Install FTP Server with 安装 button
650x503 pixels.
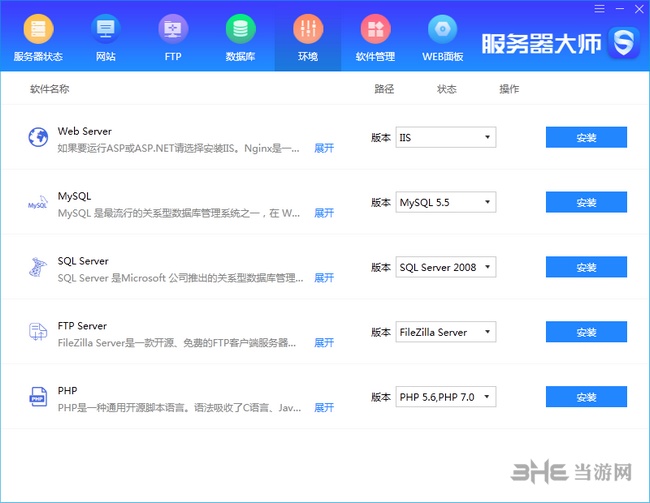(586, 332)
